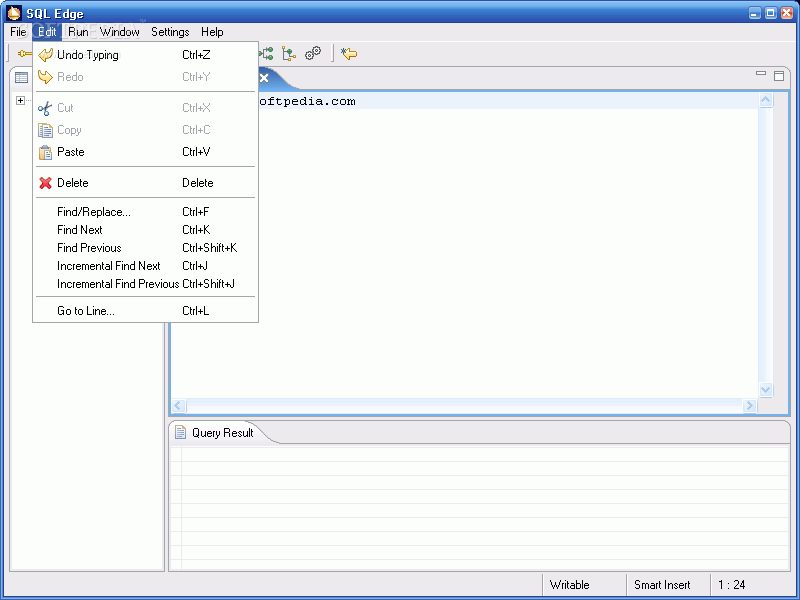Open the Help menu
The width and height of the screenshot is (800, 600).
pyautogui.click(x=212, y=32)
